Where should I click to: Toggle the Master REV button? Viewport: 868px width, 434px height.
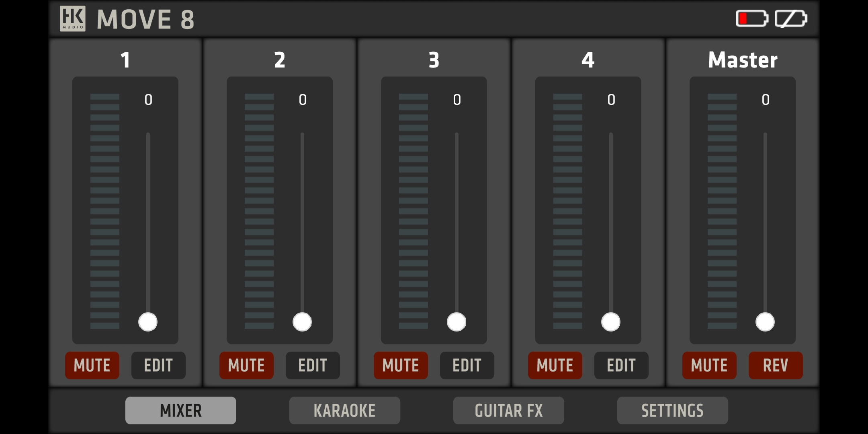click(776, 365)
